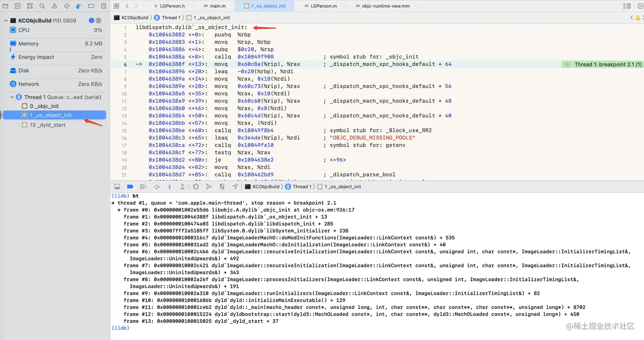The height and width of the screenshot is (340, 644).
Task: Open the Symbol navigator icon
Action: click(x=30, y=6)
